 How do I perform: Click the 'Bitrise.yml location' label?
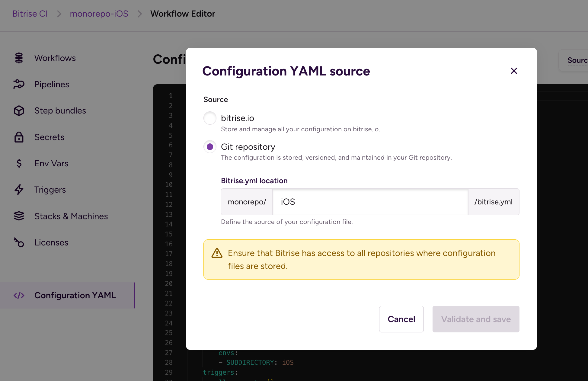click(254, 181)
